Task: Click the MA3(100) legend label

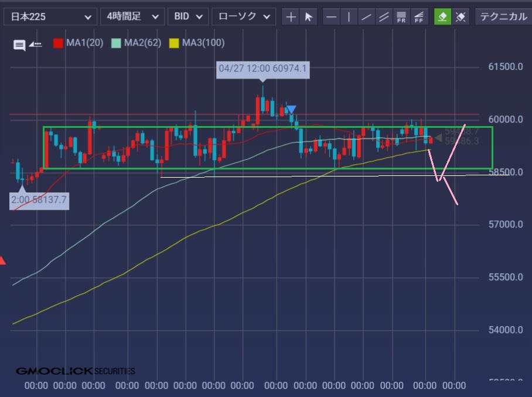Action: (x=203, y=43)
